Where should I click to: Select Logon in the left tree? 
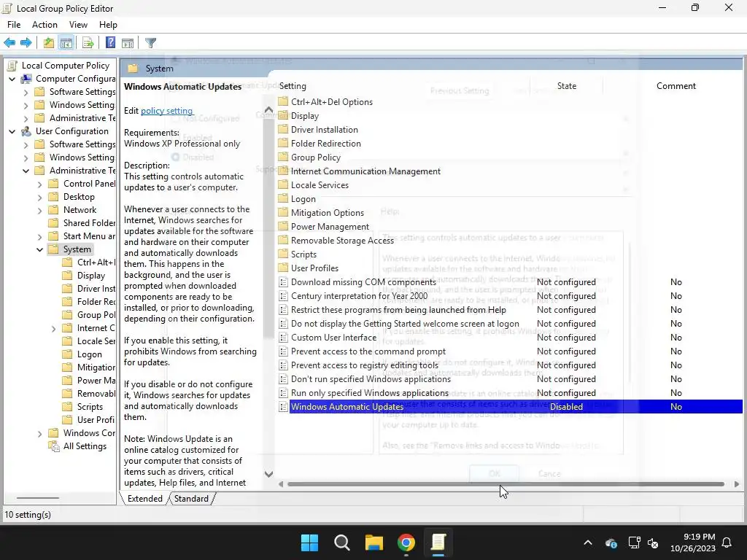pos(89,354)
